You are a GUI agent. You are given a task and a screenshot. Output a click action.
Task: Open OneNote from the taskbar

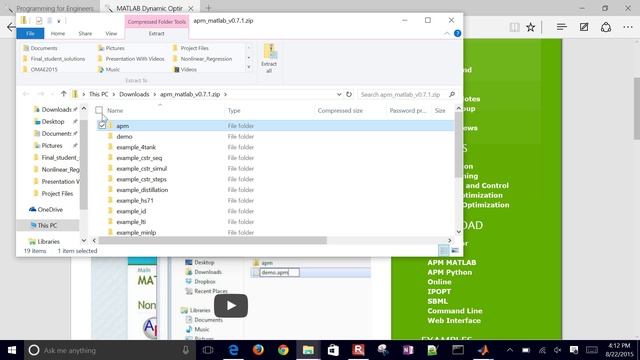point(408,350)
